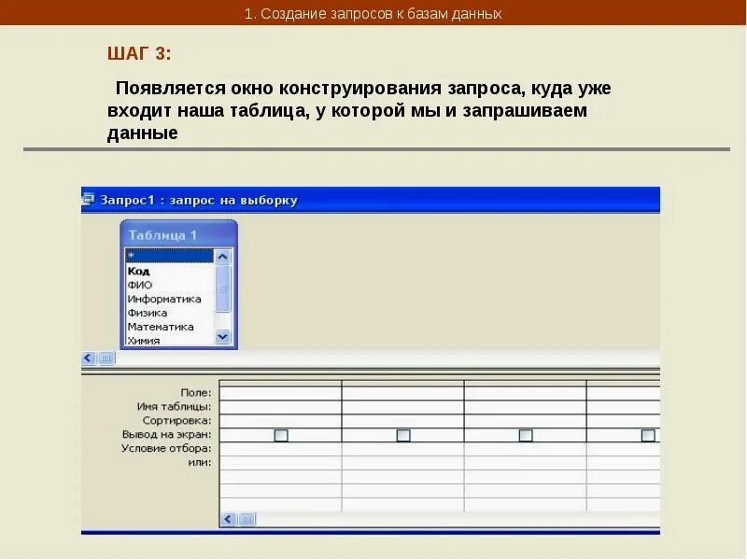This screenshot has height=560, width=747.
Task: Click Сортировка cell in the first column
Action: [x=281, y=421]
